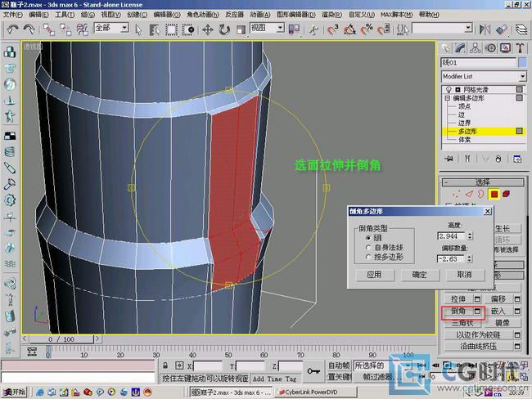Click the object color swatch beside 线01

tap(522, 62)
